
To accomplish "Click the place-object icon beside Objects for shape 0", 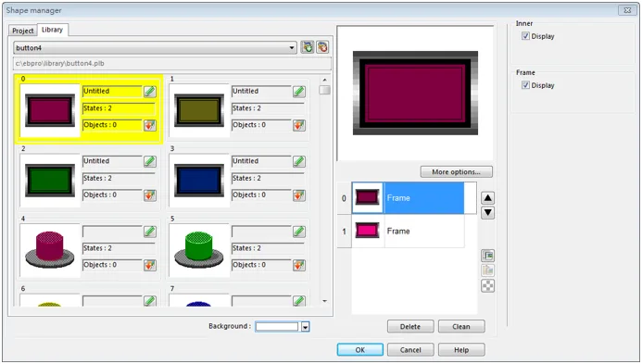I will click(x=150, y=125).
